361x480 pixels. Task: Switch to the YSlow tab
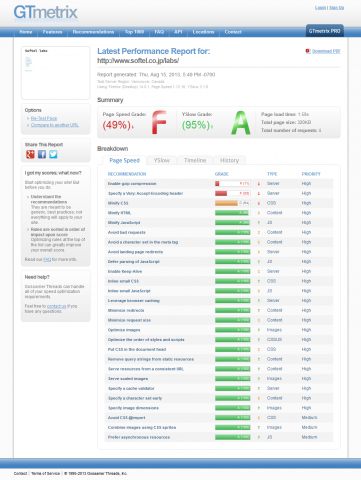pyautogui.click(x=162, y=160)
